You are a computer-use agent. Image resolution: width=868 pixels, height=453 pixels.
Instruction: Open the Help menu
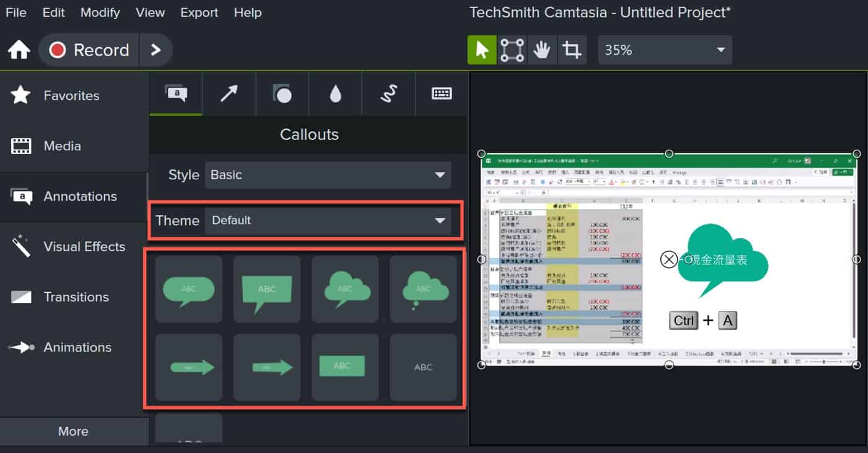click(x=248, y=12)
